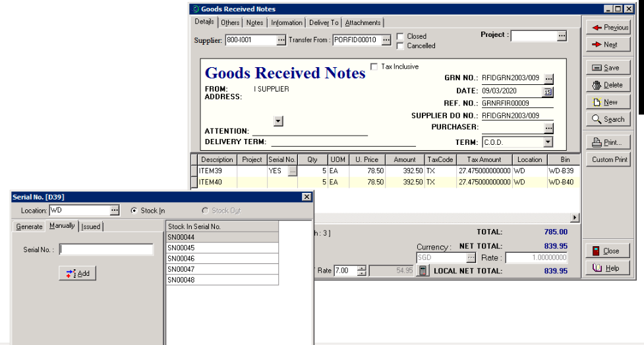Select the Stock In radio button
The height and width of the screenshot is (345, 644).
(x=134, y=211)
